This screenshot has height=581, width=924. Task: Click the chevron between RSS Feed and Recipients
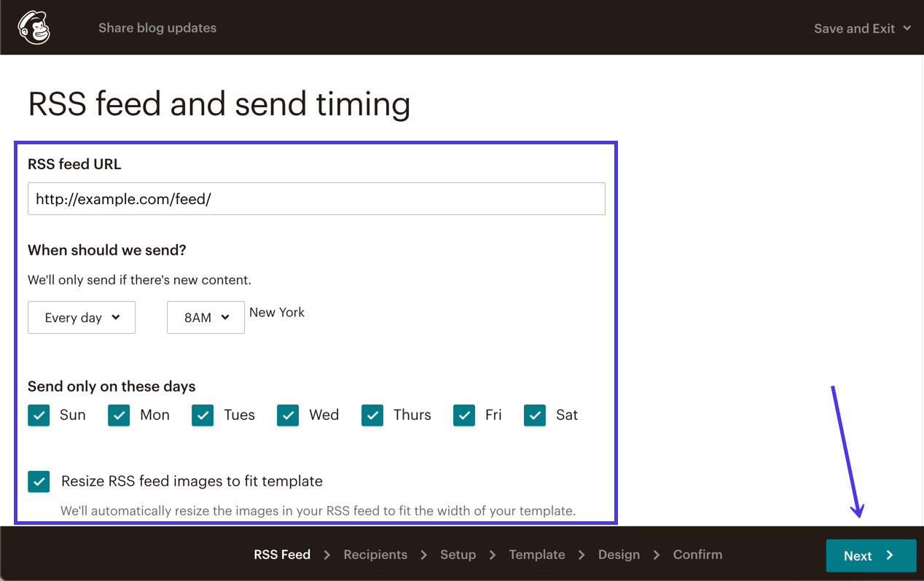pos(326,555)
